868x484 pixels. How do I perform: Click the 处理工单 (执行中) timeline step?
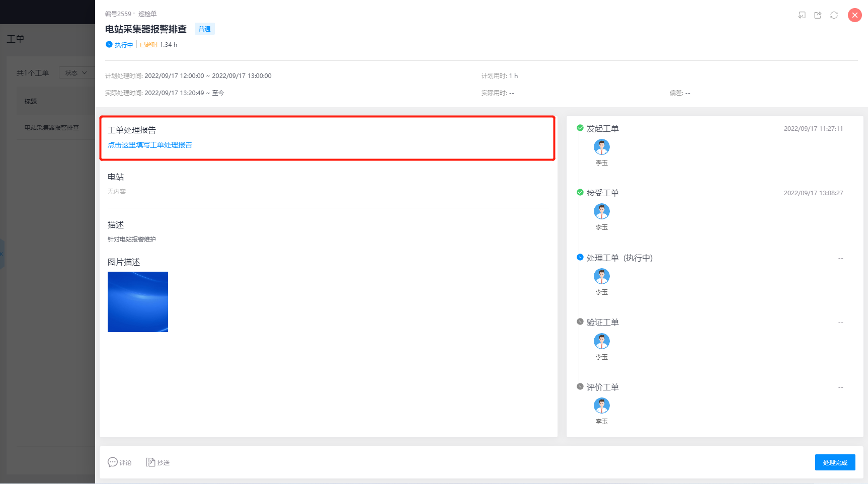pos(619,258)
